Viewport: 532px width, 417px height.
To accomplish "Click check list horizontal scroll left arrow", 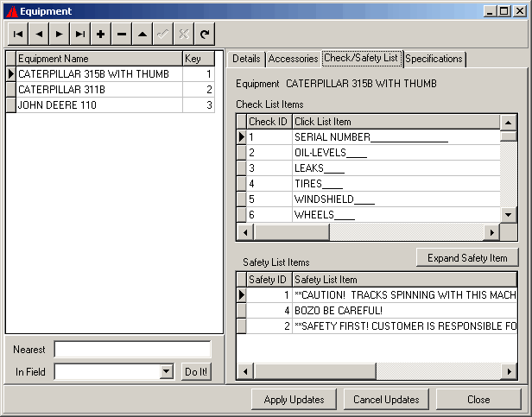I will click(245, 232).
